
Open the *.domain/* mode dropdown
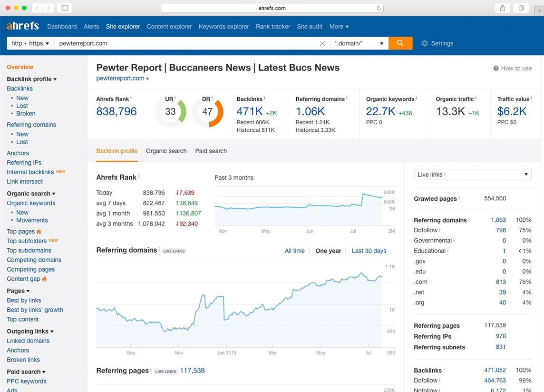359,43
